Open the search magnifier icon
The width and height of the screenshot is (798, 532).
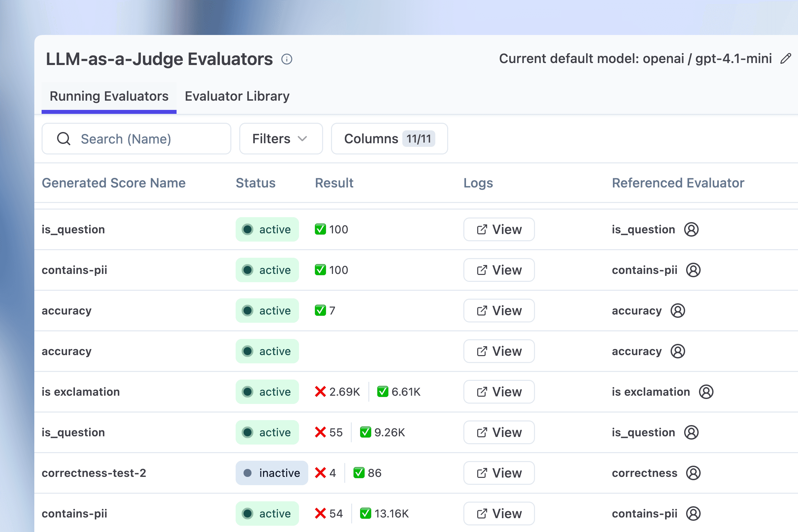[x=64, y=139]
